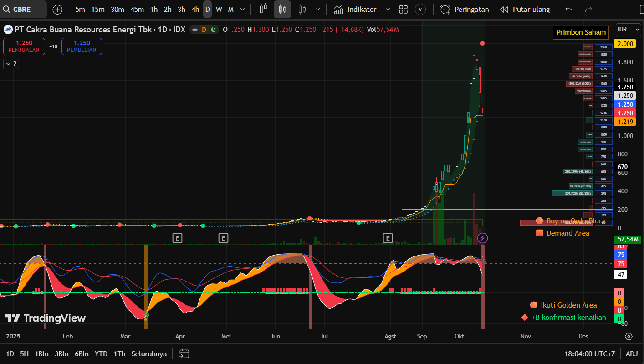Toggle the D session indicator in the legend
Viewport: 644px width, 364px height.
click(204, 30)
